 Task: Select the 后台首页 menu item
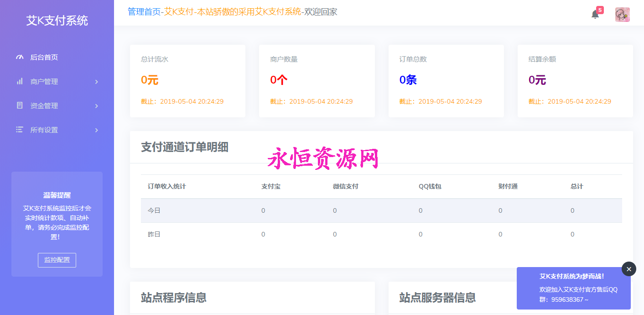43,57
